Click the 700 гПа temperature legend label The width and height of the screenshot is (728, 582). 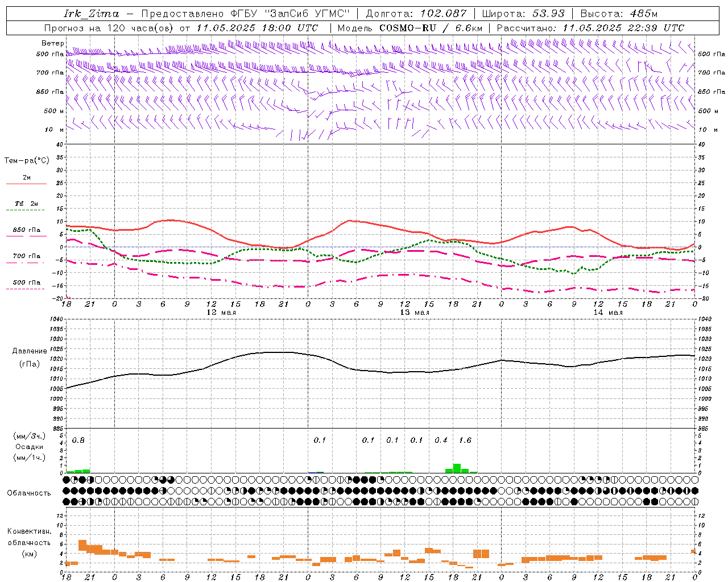coord(27,256)
